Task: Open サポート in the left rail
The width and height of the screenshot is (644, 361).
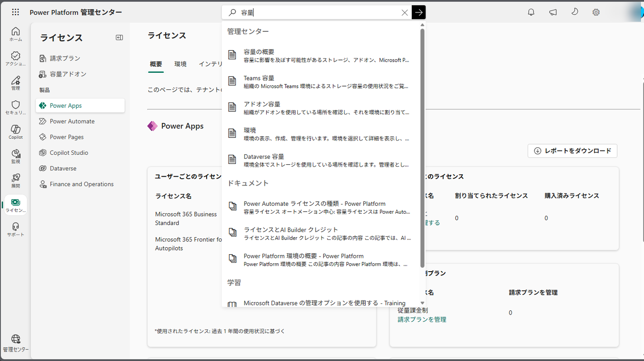Action: (16, 229)
